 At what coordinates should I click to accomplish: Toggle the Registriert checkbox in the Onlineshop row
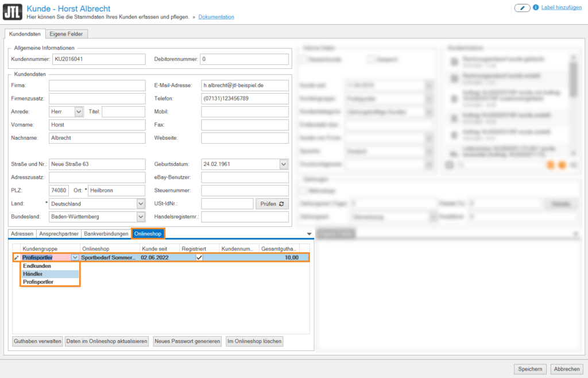(199, 258)
